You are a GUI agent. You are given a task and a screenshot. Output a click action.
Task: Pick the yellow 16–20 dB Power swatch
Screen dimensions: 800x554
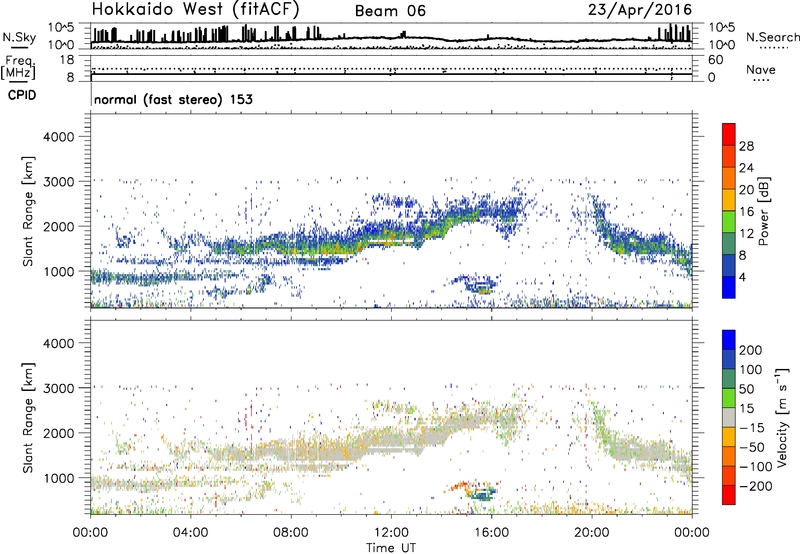729,199
